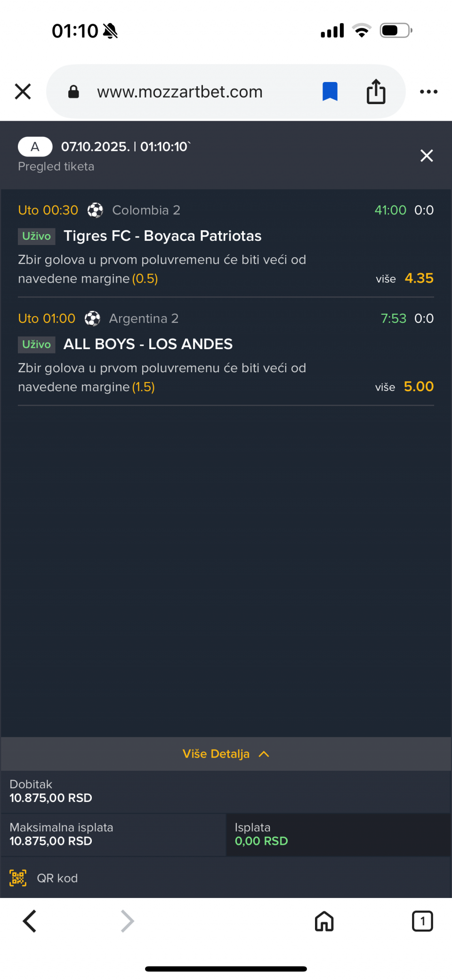Open the share sheet icon

tap(376, 91)
